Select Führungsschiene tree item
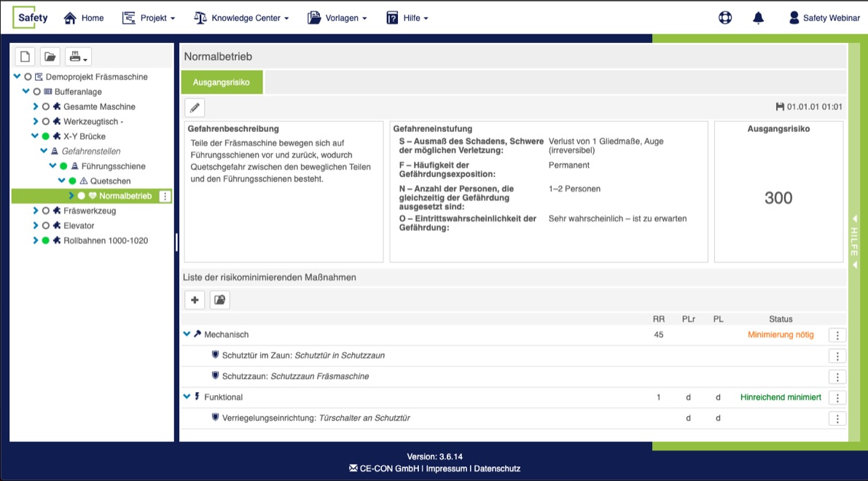The image size is (868, 481). pos(113,166)
